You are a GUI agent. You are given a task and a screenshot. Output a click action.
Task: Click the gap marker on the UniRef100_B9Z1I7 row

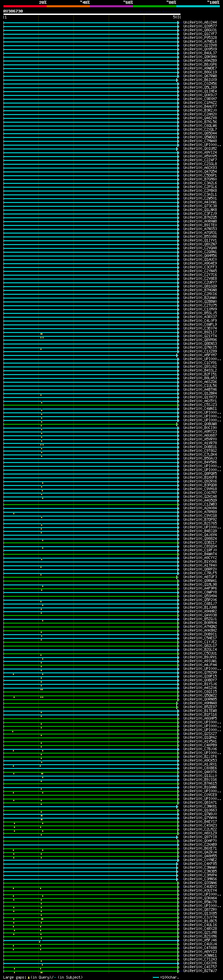pos(41,334)
